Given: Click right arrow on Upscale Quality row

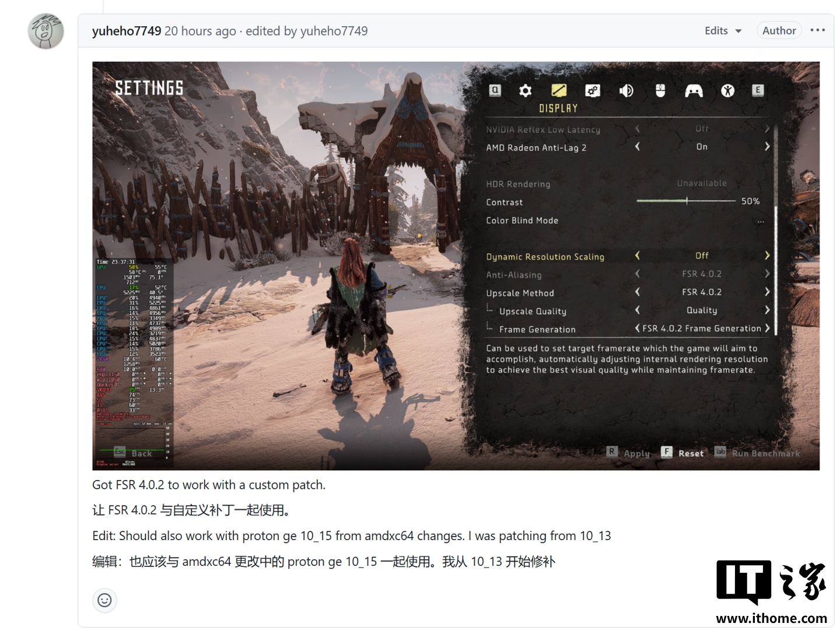Looking at the screenshot, I should pos(767,310).
